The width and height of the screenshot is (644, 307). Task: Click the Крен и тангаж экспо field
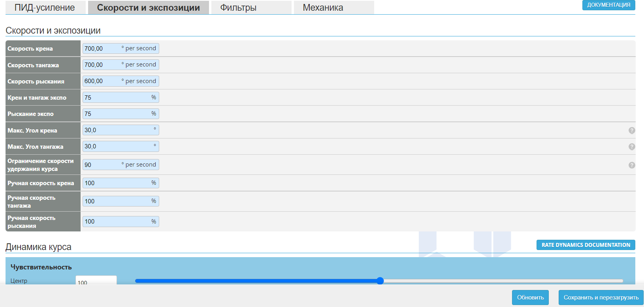click(x=117, y=97)
